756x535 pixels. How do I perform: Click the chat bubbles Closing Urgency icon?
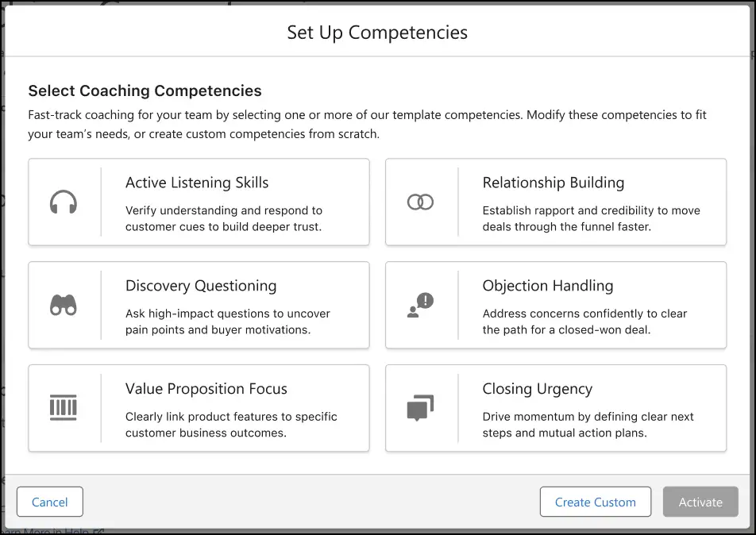click(420, 408)
